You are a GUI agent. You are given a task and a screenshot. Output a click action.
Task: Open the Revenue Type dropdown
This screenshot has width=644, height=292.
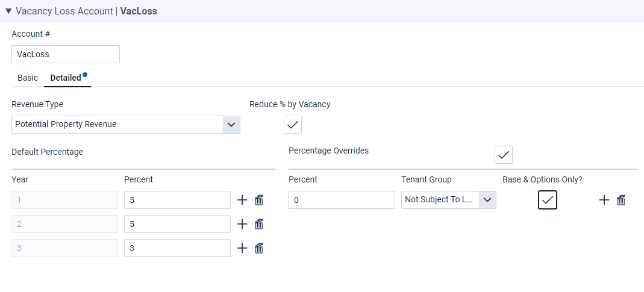click(126, 125)
